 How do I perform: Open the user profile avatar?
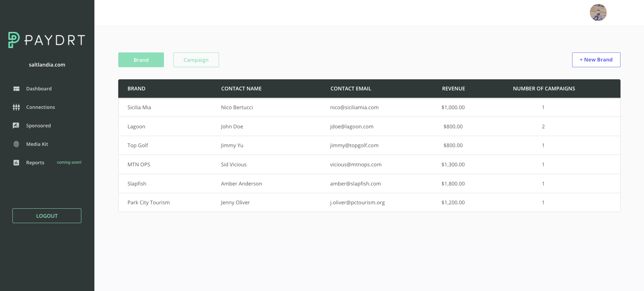tap(598, 12)
